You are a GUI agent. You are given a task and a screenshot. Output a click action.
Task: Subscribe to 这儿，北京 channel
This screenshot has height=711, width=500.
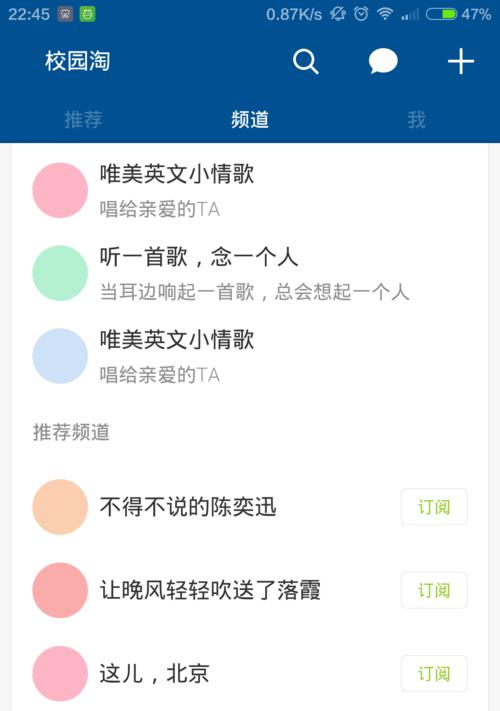[x=434, y=674]
